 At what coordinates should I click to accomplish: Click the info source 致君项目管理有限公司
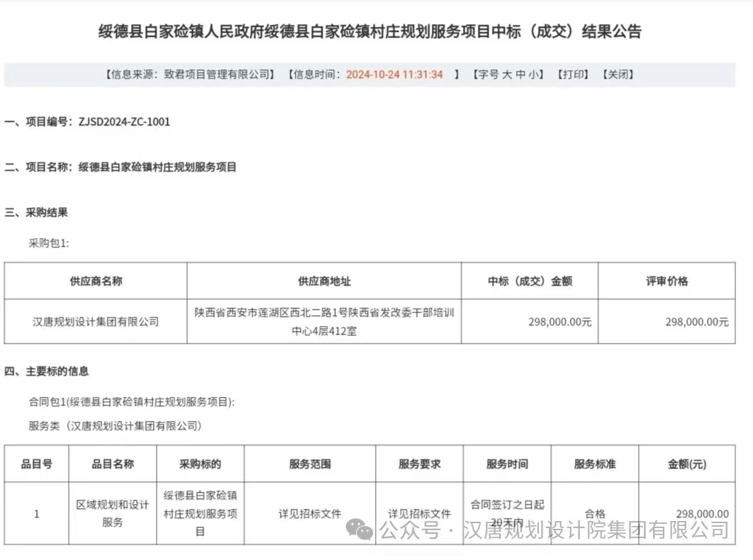click(216, 74)
